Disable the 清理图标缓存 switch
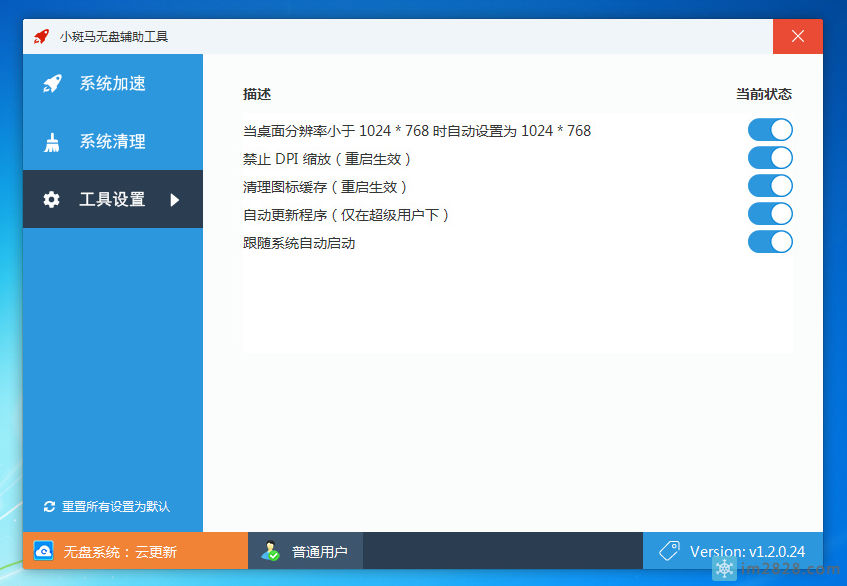 [770, 186]
